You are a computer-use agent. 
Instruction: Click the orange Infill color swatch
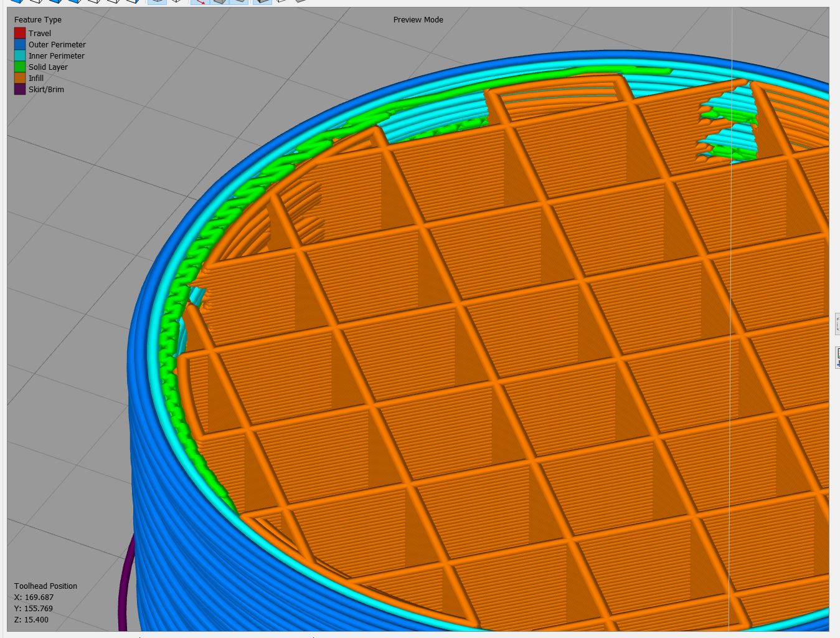pos(20,78)
